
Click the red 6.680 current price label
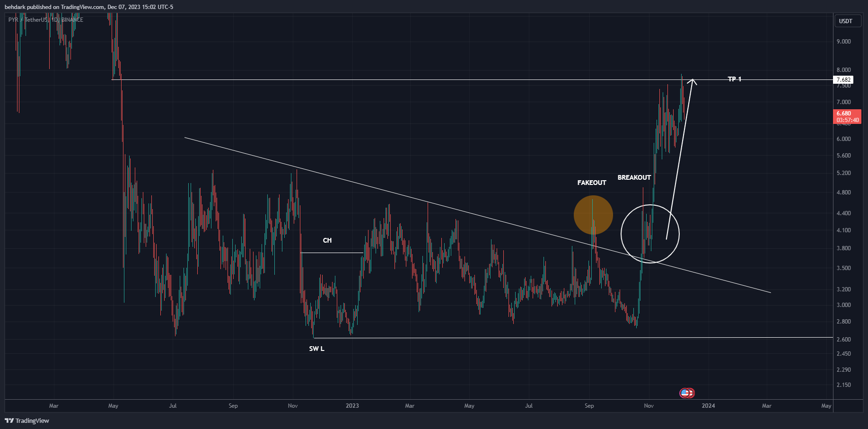point(847,116)
